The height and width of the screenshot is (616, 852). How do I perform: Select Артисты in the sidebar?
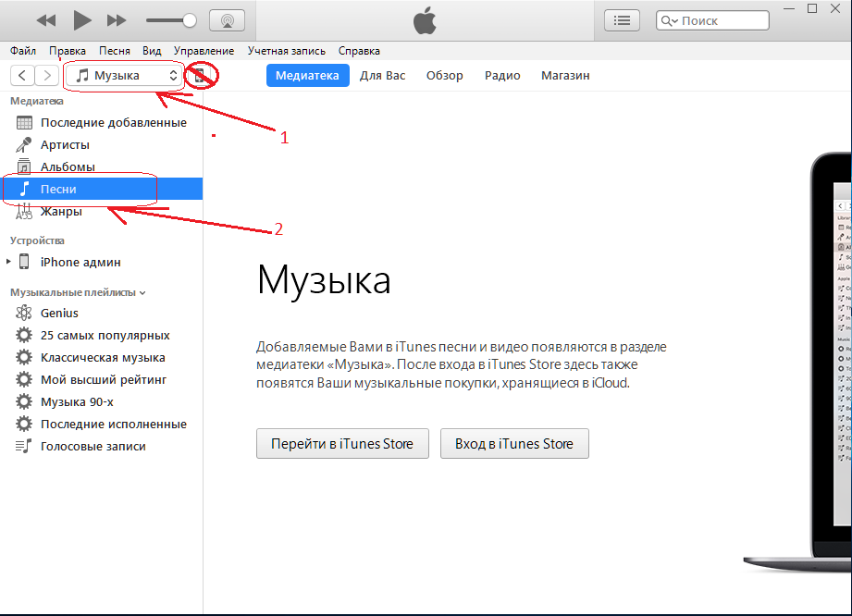tap(101, 145)
